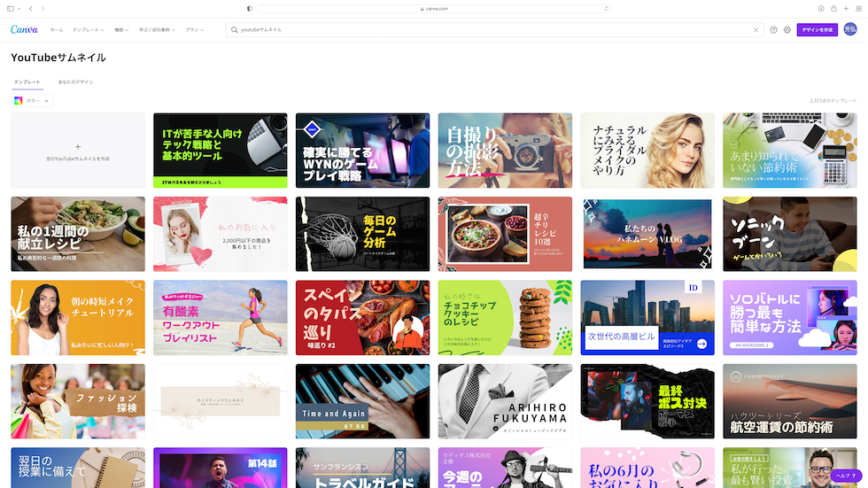Expand the プラン menu
Screen dimensions: 868x488
click(194, 30)
